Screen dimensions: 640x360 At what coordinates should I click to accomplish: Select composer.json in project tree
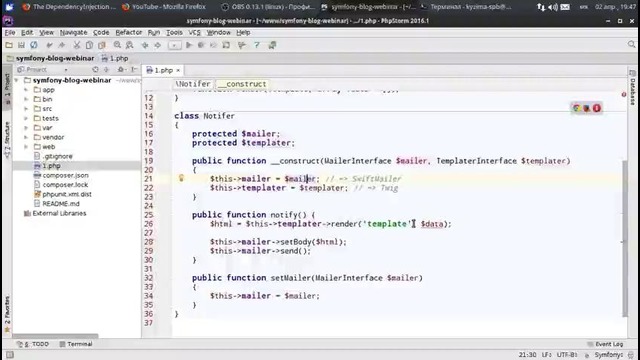[65, 175]
